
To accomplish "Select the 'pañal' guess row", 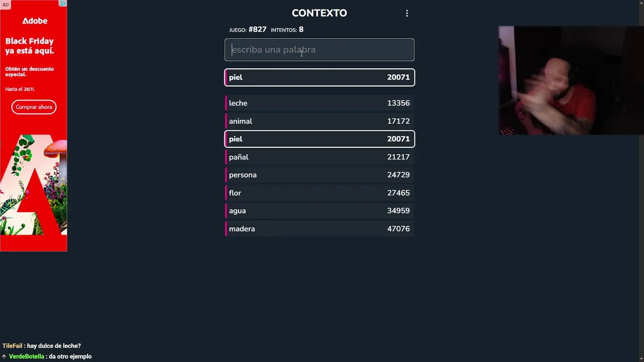I will 319,157.
